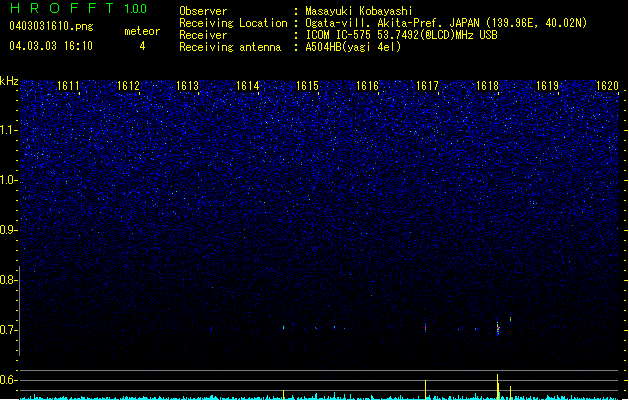The height and width of the screenshot is (400, 629).
Task: Click the meteor count value 4
Action: (142, 46)
